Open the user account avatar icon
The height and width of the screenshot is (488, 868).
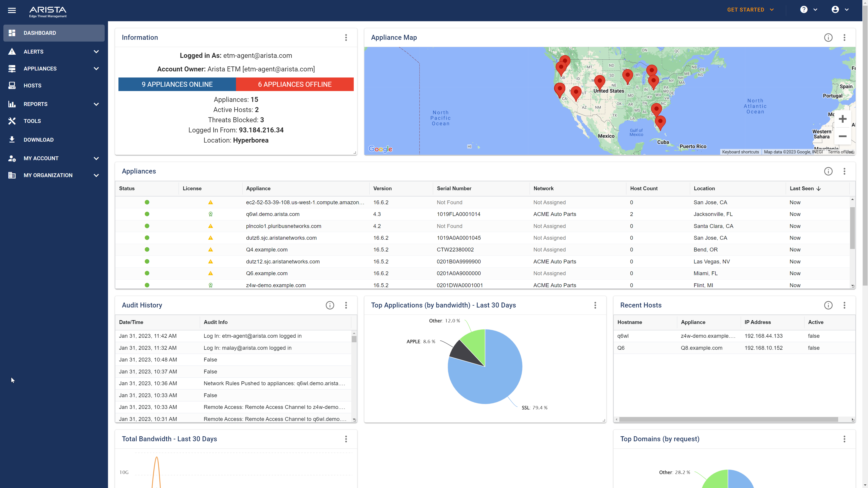[x=835, y=10]
